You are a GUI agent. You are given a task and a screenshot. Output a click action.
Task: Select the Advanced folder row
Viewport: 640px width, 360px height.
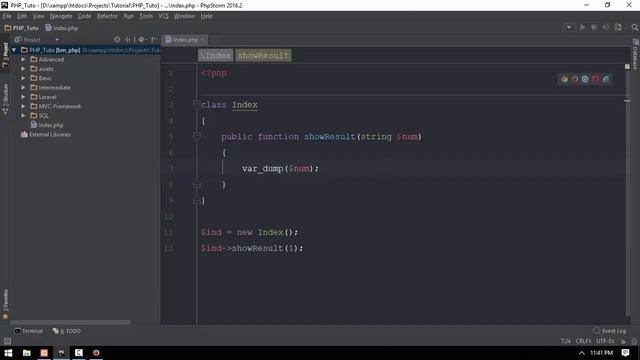[85, 59]
